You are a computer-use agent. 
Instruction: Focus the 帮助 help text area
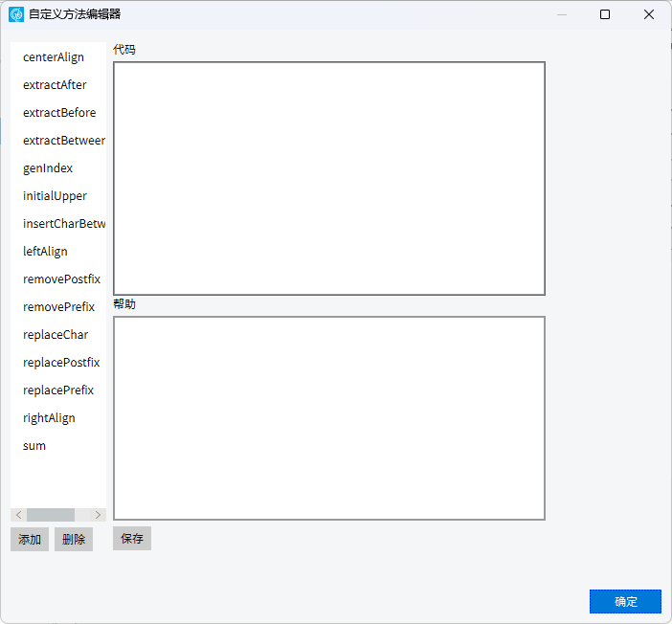tap(329, 418)
